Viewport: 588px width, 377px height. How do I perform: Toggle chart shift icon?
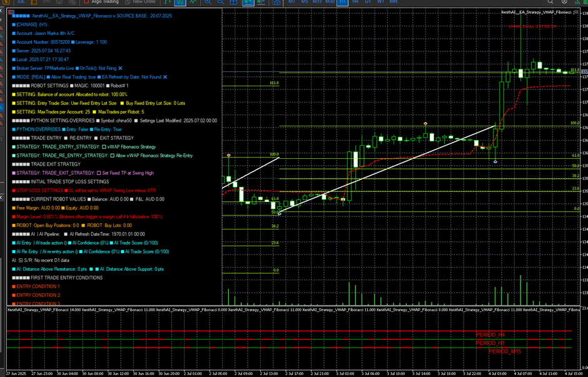[x=261, y=2]
